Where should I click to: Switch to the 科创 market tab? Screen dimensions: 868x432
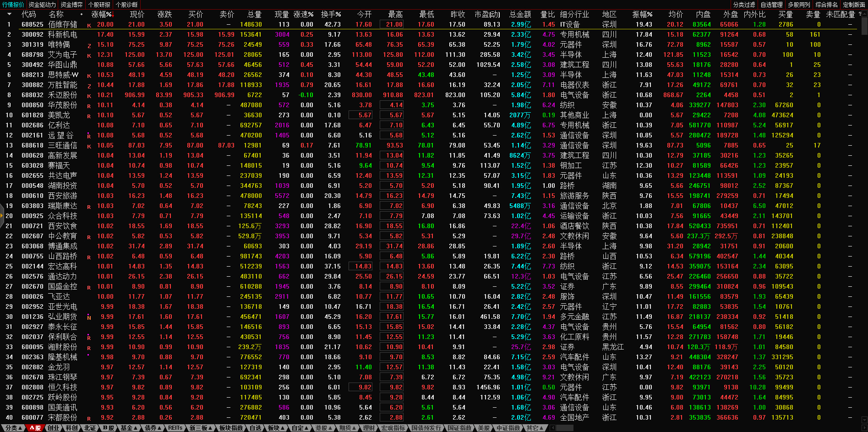pyautogui.click(x=71, y=428)
